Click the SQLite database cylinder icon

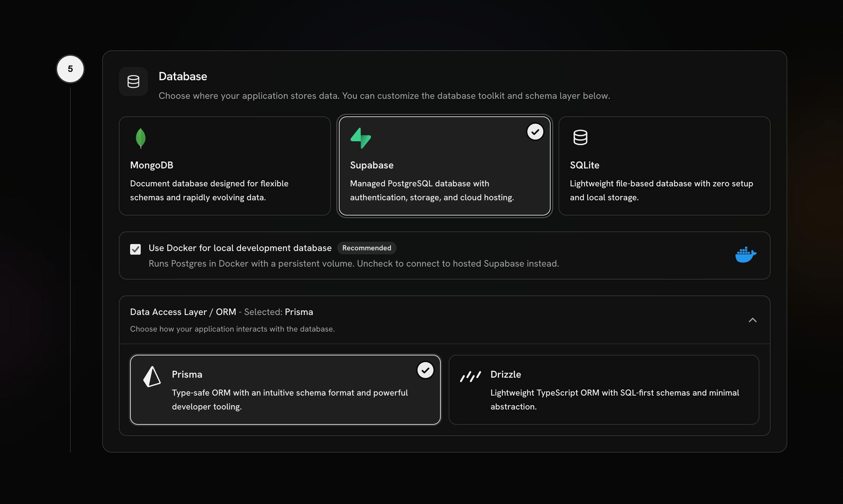580,138
